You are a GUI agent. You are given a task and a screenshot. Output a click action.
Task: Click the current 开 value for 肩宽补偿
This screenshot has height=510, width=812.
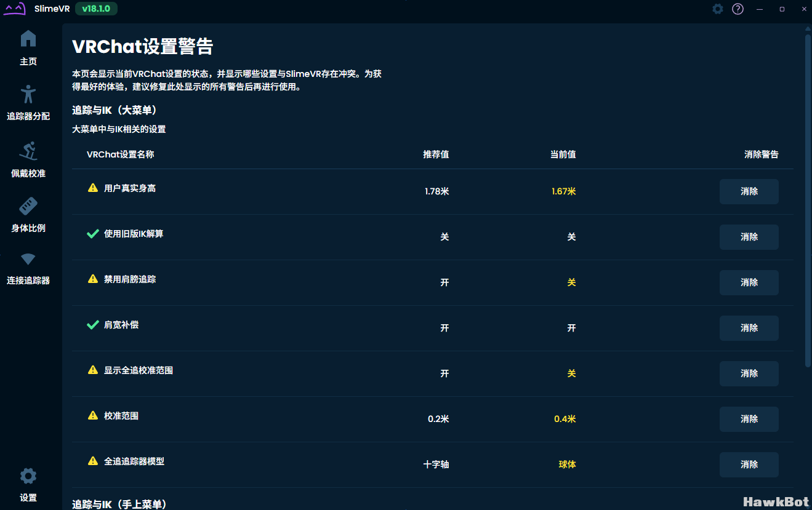(x=572, y=328)
